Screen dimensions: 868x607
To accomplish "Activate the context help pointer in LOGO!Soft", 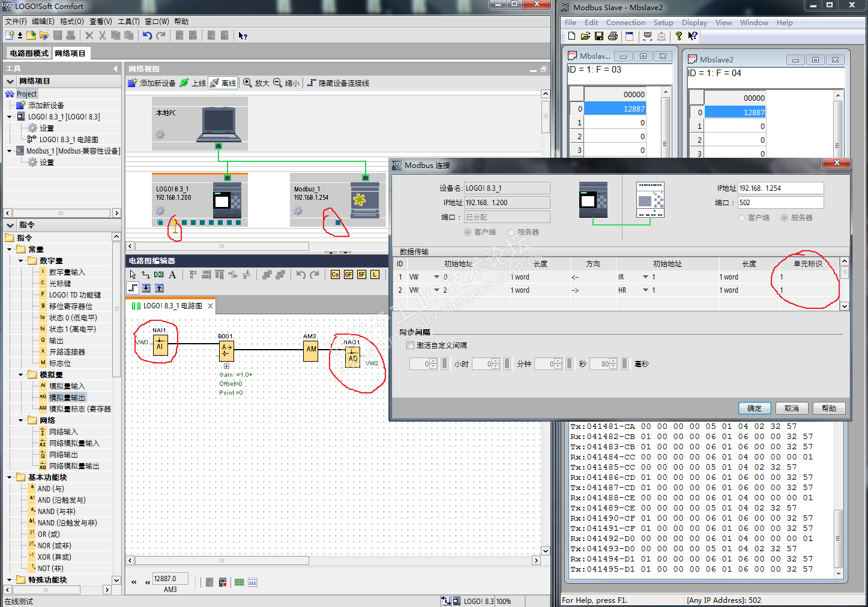I will (x=243, y=35).
